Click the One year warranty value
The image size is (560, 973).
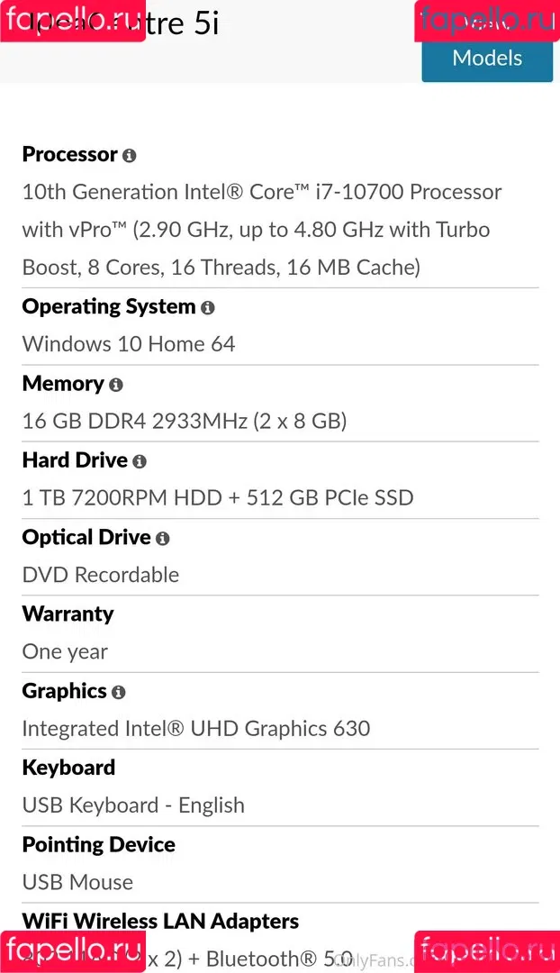coord(65,651)
